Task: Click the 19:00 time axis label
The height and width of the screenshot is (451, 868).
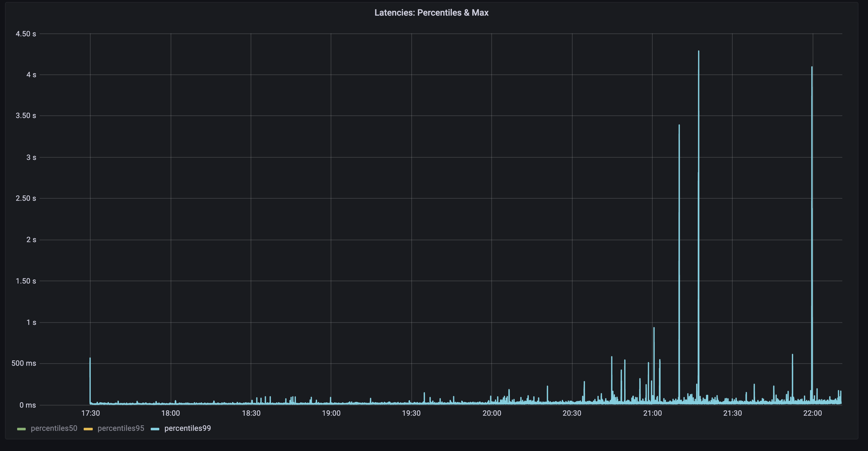Action: pos(331,413)
